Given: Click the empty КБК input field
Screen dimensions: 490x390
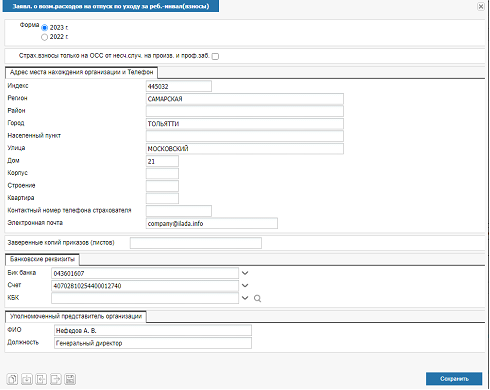Looking at the screenshot, I should click(145, 298).
